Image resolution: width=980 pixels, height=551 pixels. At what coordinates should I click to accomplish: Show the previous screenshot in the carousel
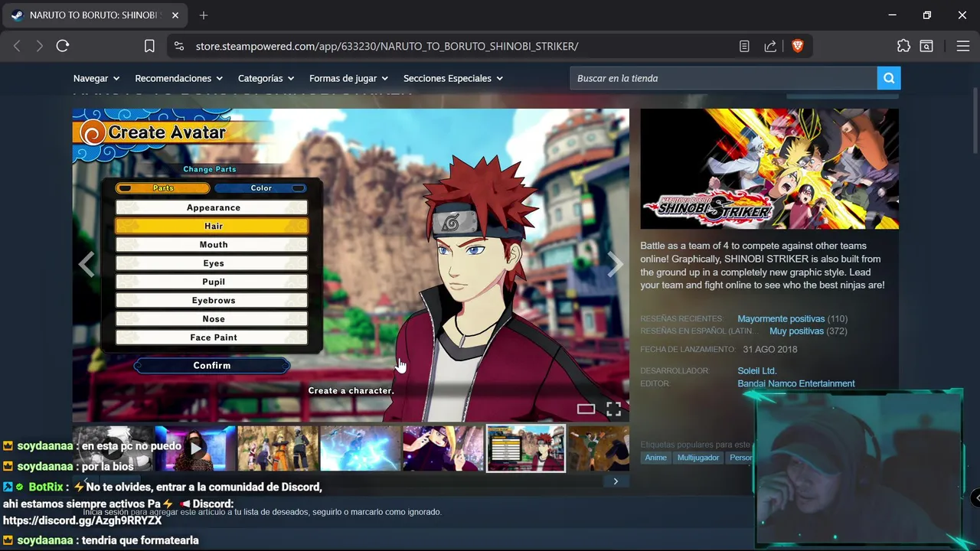pyautogui.click(x=87, y=264)
